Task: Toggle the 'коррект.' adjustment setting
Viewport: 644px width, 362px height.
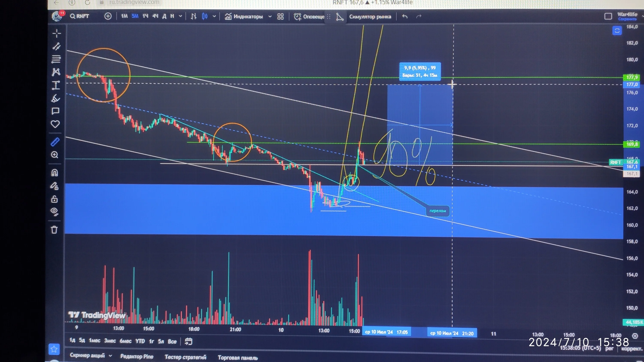Action: (x=632, y=348)
